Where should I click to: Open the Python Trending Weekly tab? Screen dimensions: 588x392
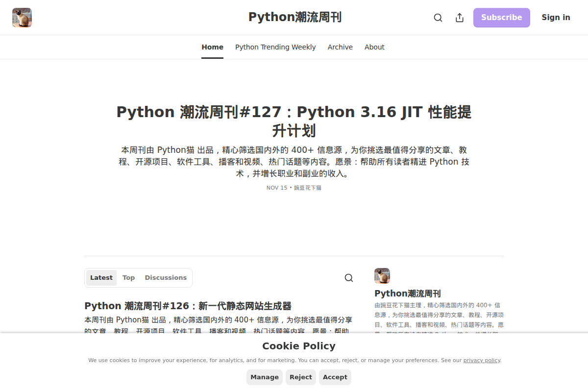[x=275, y=47]
